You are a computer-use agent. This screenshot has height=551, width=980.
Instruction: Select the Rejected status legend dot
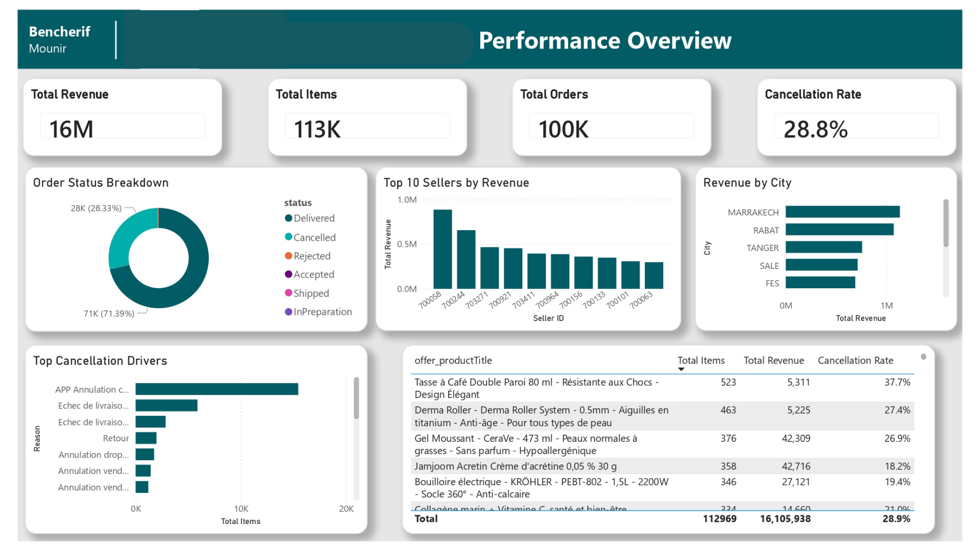(x=288, y=256)
